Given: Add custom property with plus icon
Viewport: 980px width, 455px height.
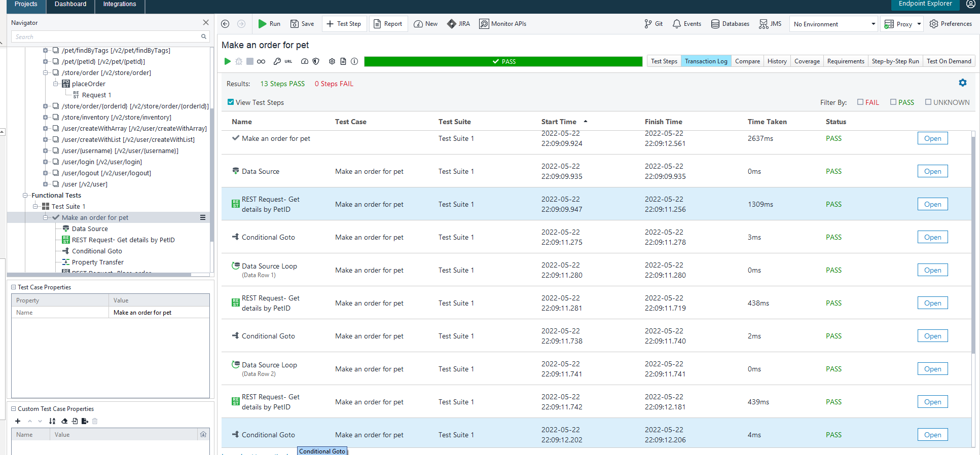Looking at the screenshot, I should tap(18, 421).
